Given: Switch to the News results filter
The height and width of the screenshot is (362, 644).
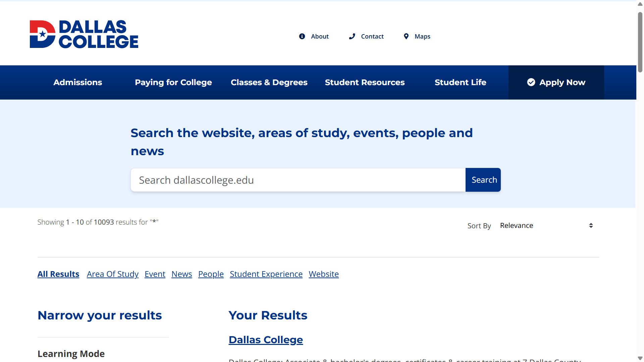Looking at the screenshot, I should [181, 274].
